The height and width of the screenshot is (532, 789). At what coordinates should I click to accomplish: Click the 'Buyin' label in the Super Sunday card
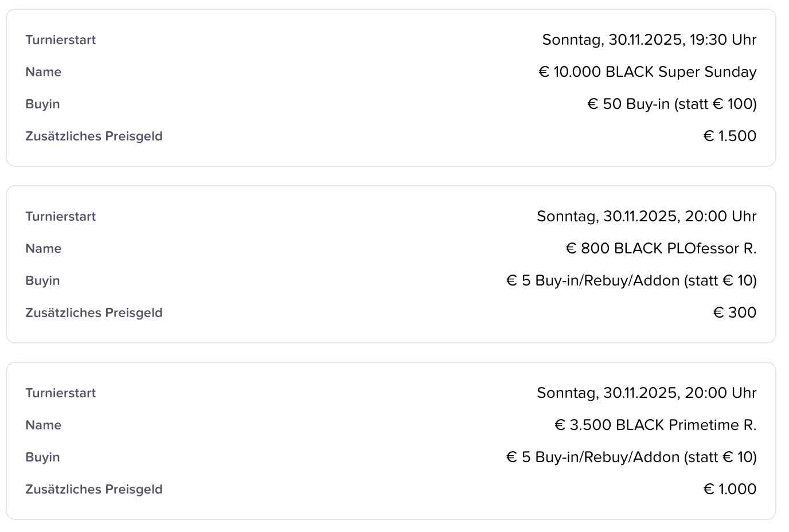point(42,104)
